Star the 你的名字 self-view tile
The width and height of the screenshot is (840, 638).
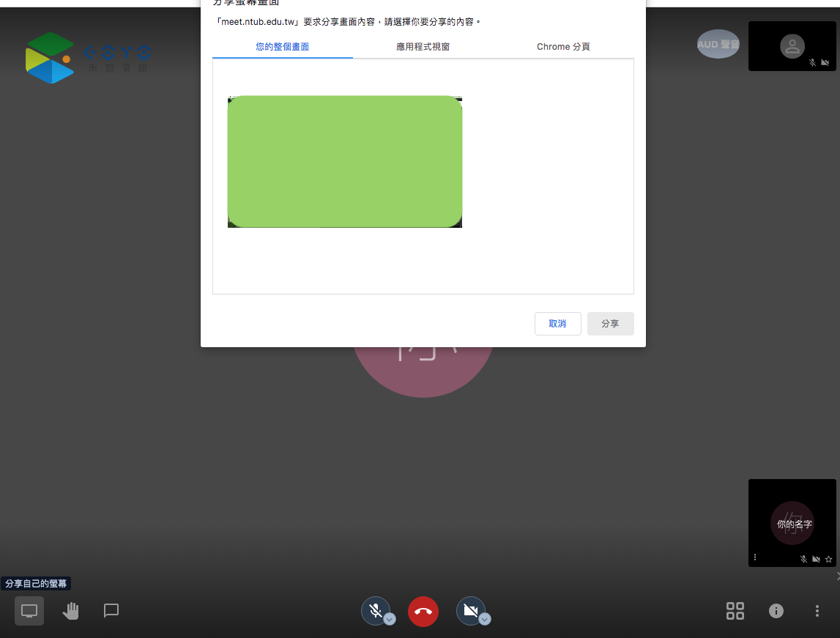pyautogui.click(x=828, y=559)
